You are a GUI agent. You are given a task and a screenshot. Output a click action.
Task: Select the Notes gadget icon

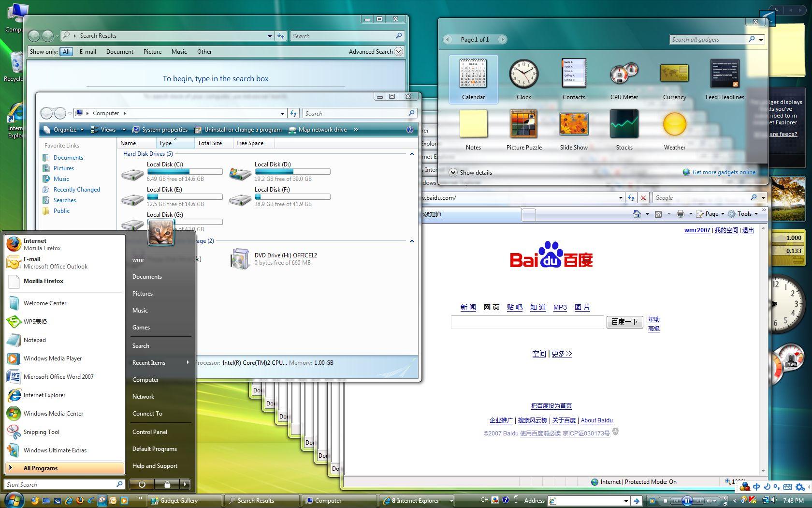473,124
